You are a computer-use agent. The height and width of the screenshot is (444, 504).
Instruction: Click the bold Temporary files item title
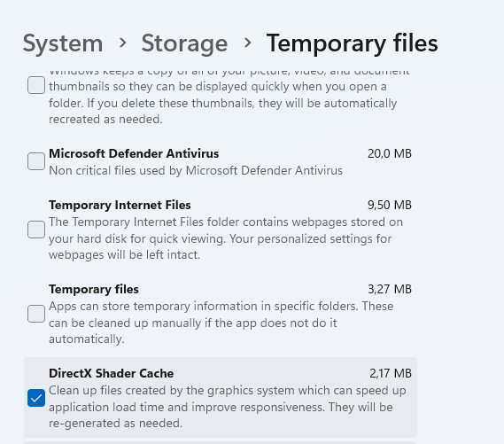point(94,290)
